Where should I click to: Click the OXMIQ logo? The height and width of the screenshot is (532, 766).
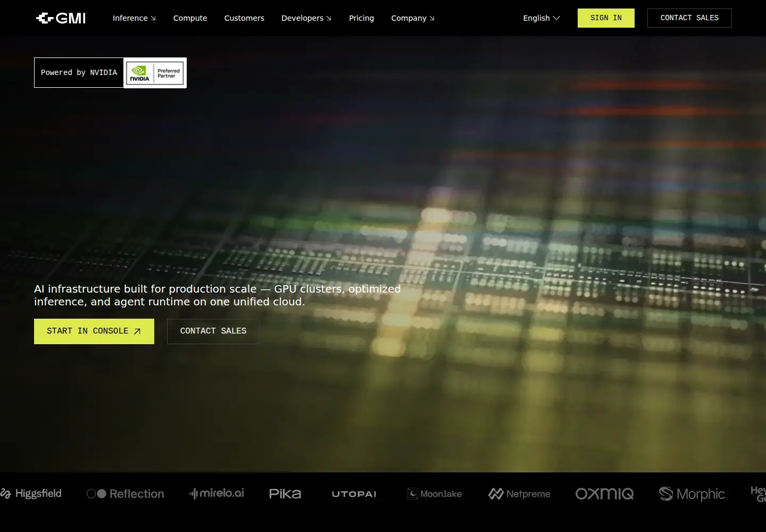[604, 494]
